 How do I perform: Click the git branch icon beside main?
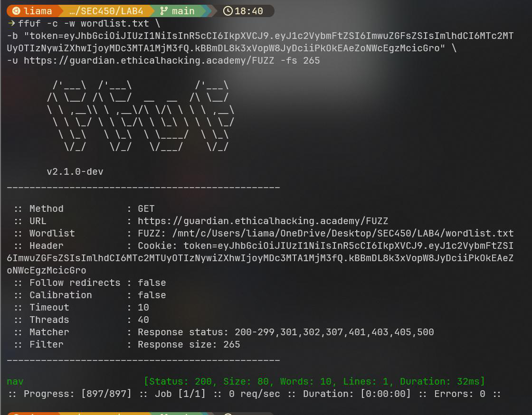pos(164,11)
